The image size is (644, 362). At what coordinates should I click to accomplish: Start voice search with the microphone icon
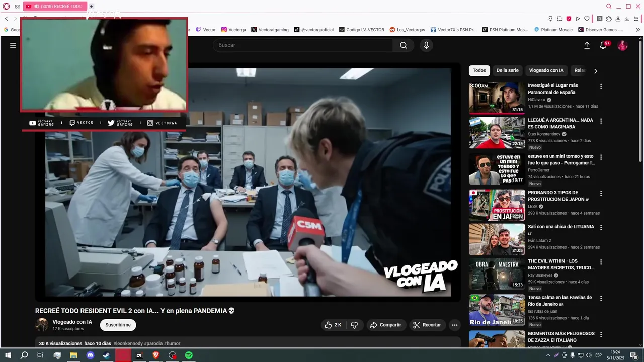pos(426,45)
